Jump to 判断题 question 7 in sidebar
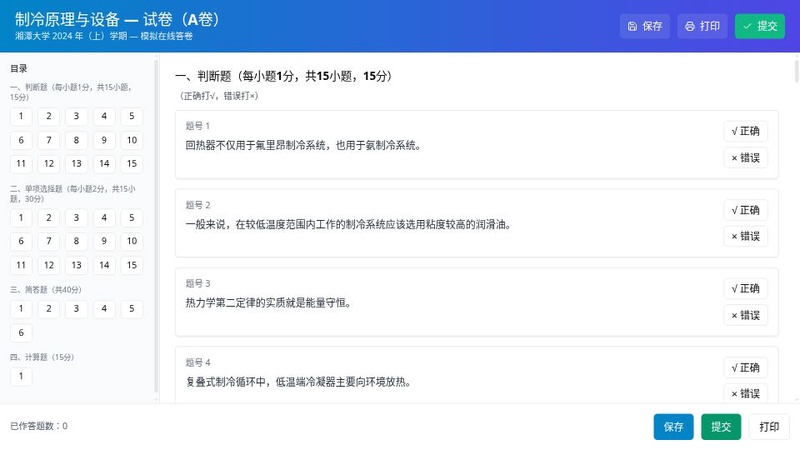 click(48, 140)
